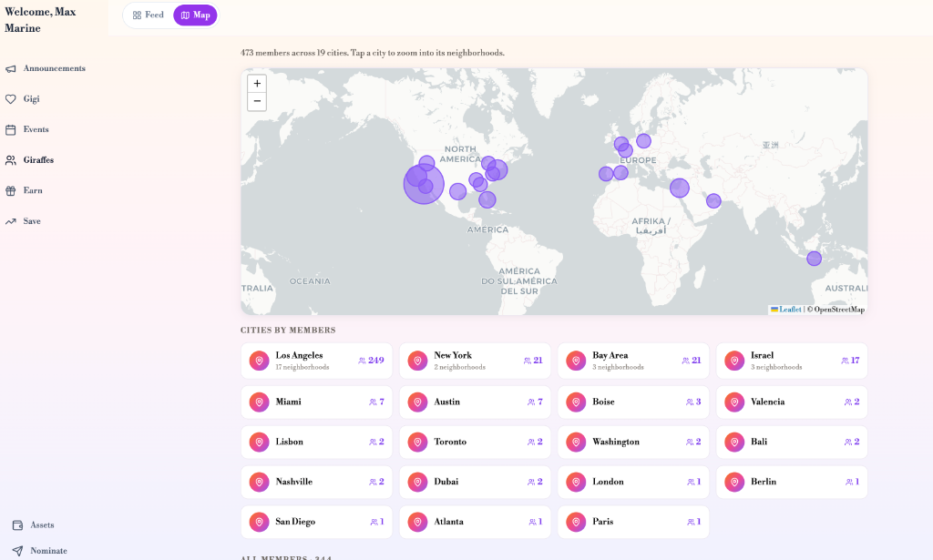
Task: Click the Events calendar icon
Action: [11, 129]
